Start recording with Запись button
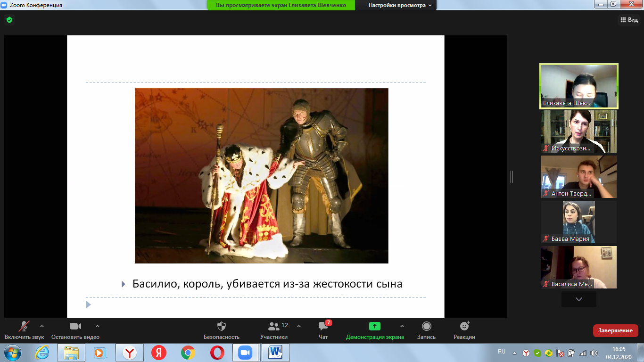644x362 pixels. [426, 330]
